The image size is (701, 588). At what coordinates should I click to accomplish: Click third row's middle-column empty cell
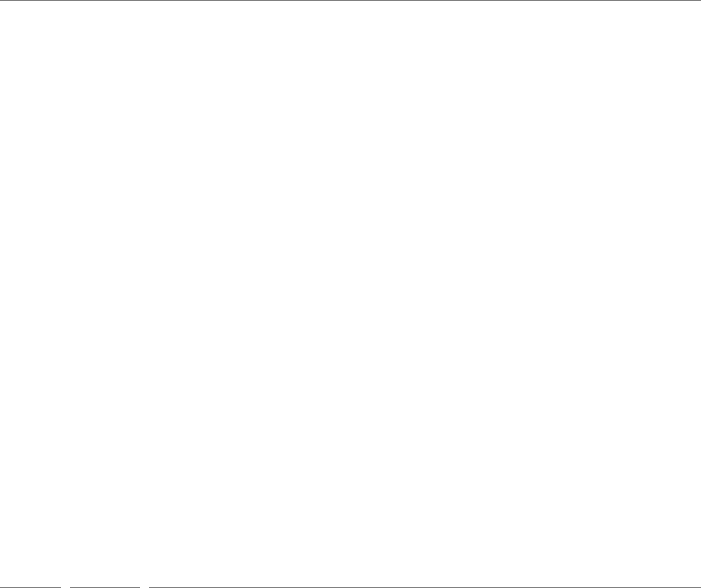(x=104, y=274)
